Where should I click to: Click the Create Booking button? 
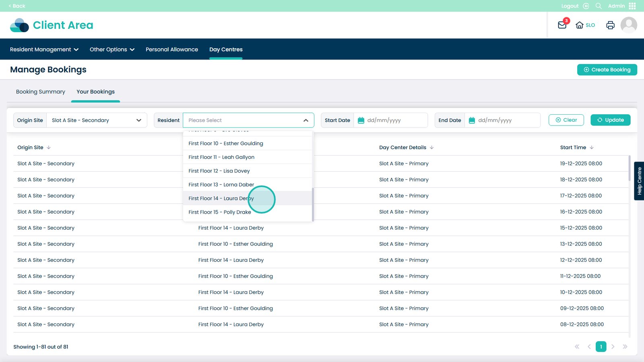(607, 70)
